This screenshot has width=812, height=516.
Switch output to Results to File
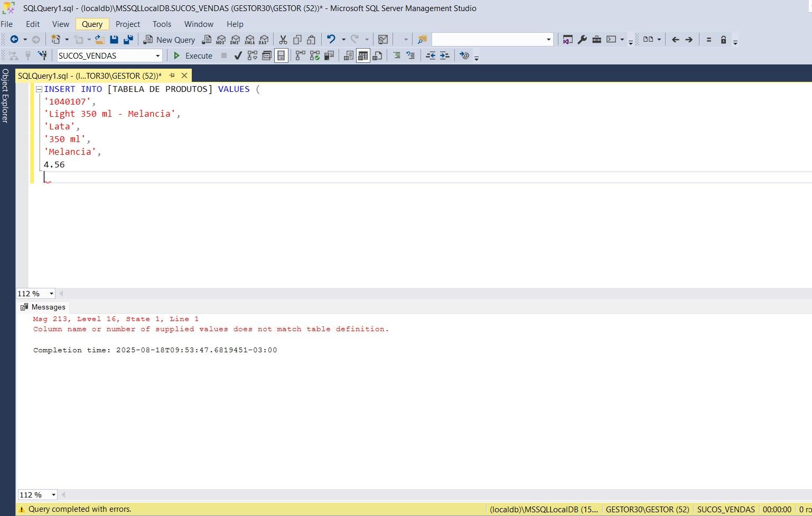pyautogui.click(x=377, y=55)
